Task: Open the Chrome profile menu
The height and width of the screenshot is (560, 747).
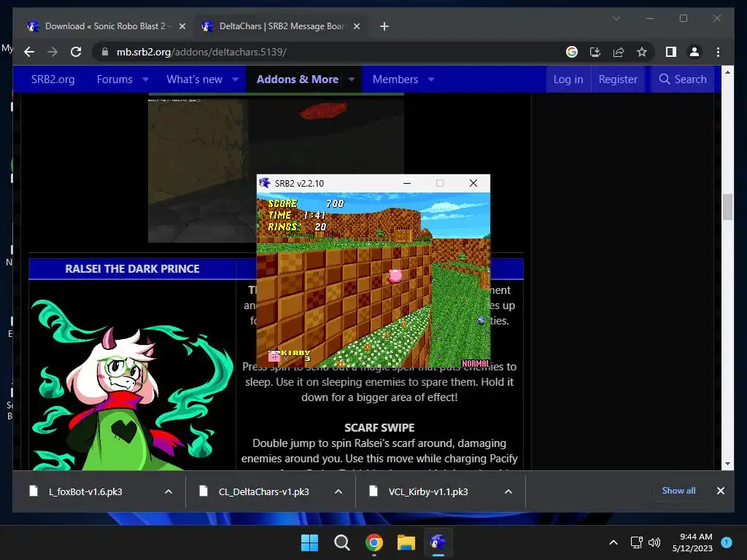Action: pyautogui.click(x=694, y=52)
